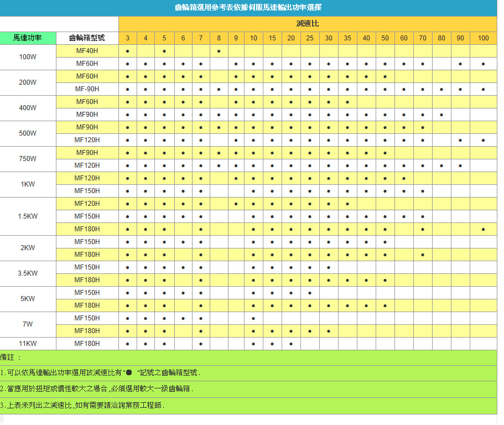Select the 7W motor power cell
504x425 pixels.
click(x=28, y=324)
